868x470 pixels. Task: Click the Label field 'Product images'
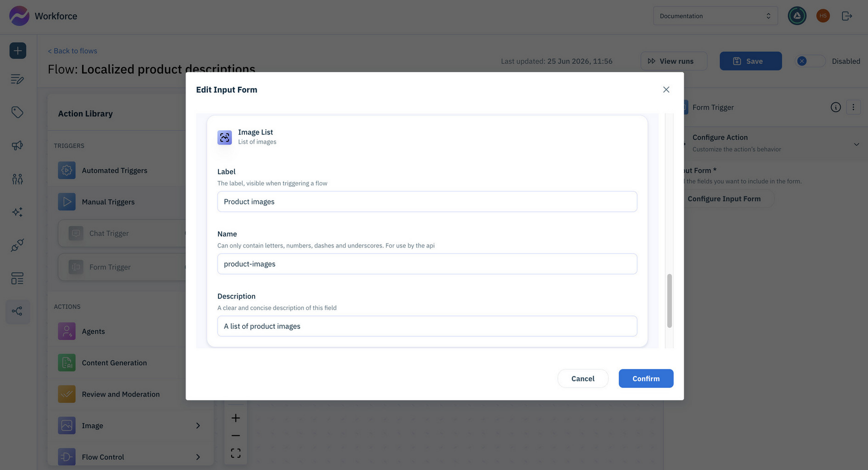coord(427,202)
